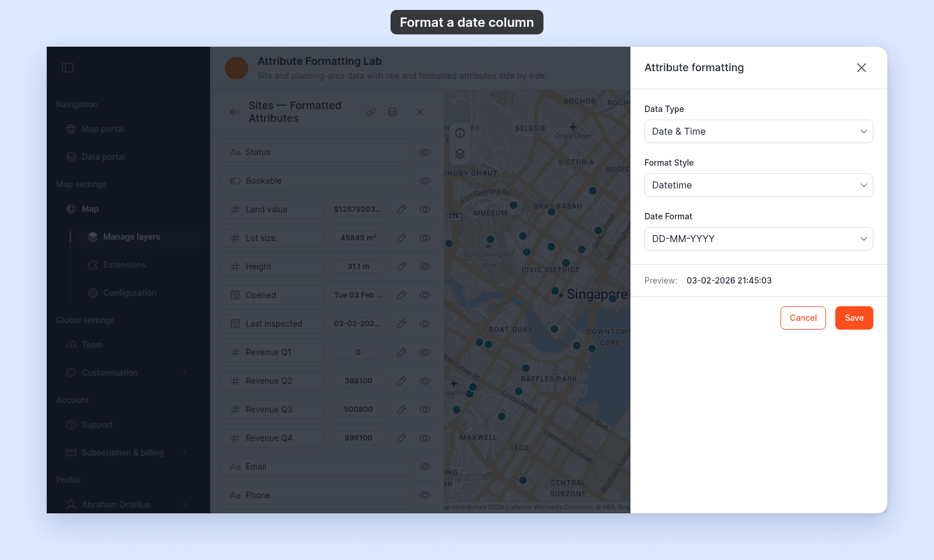Open the Data Type dropdown
Viewport: 934px width, 560px height.
tap(759, 131)
